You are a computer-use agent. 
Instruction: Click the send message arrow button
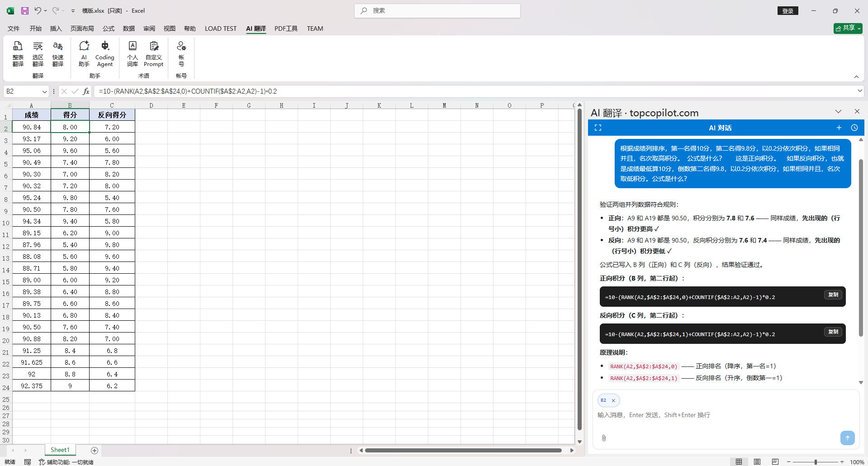848,437
